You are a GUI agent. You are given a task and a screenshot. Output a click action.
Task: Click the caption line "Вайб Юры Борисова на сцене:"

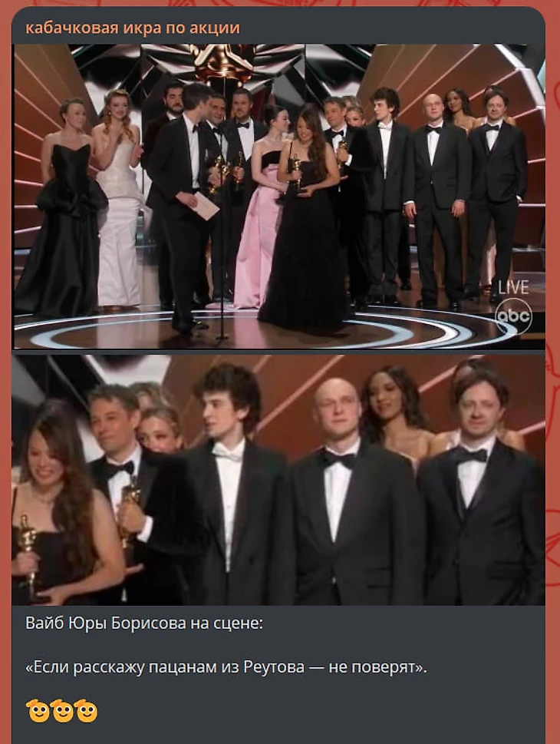(144, 623)
